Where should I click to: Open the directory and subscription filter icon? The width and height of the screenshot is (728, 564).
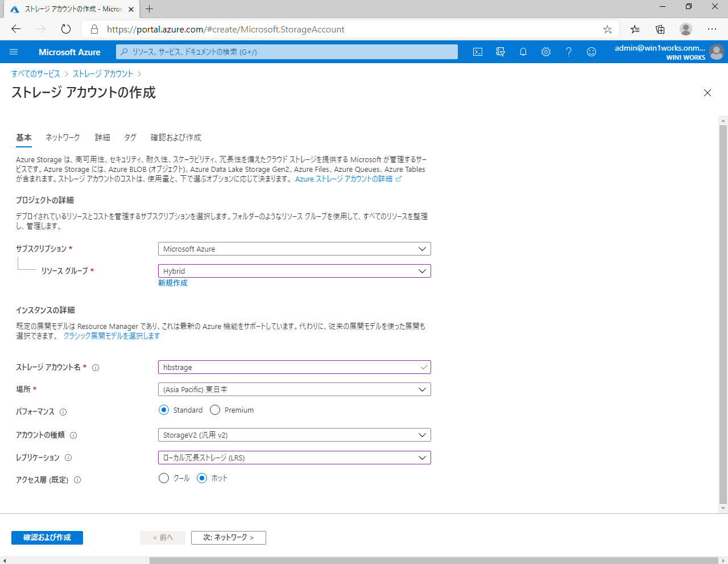coord(500,52)
